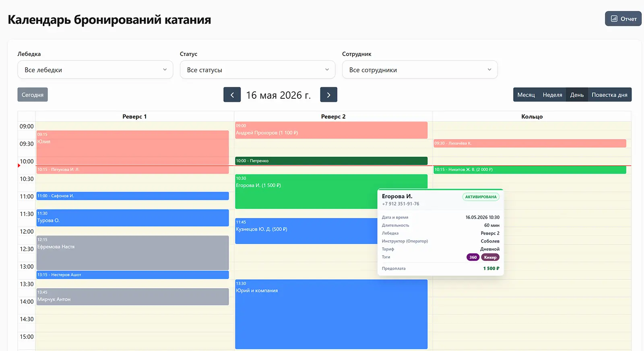Click the Соболев instructor value

tap(490, 241)
